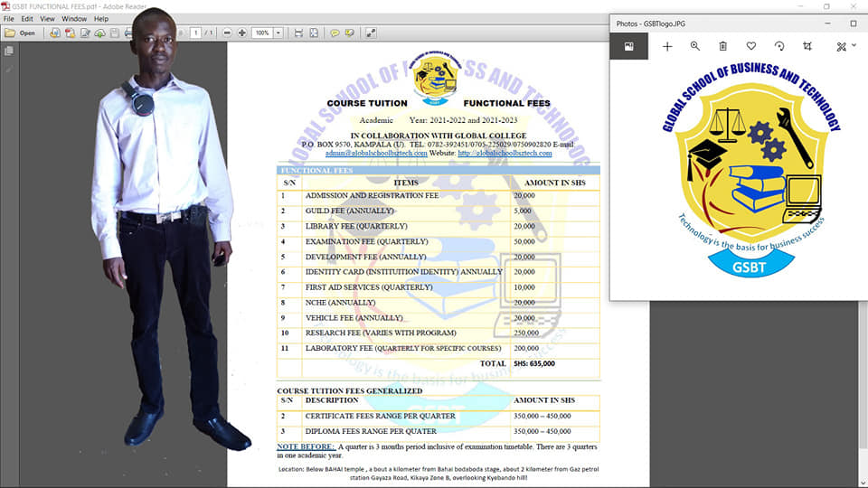Click See all photos icon in Photos window
This screenshot has height=488, width=868.
tap(629, 46)
